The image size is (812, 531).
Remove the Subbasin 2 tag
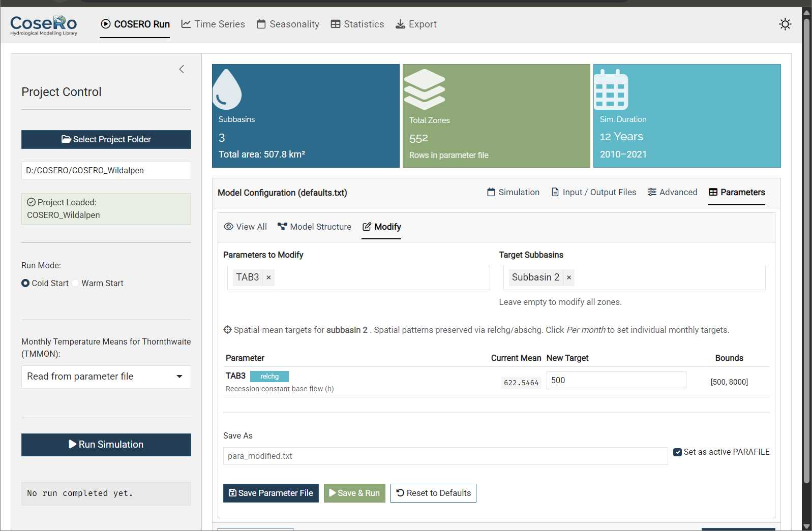click(569, 277)
